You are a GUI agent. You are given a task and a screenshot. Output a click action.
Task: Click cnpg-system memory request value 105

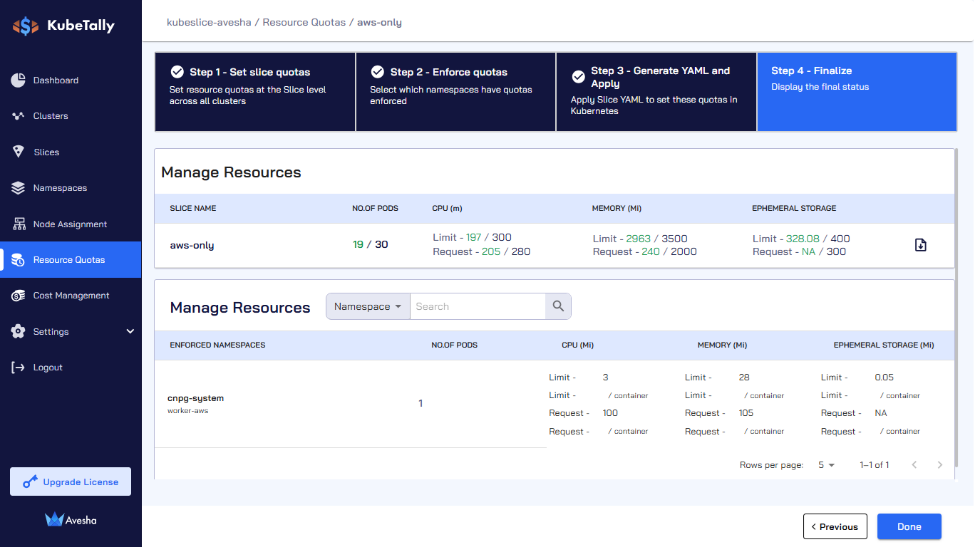coord(746,413)
